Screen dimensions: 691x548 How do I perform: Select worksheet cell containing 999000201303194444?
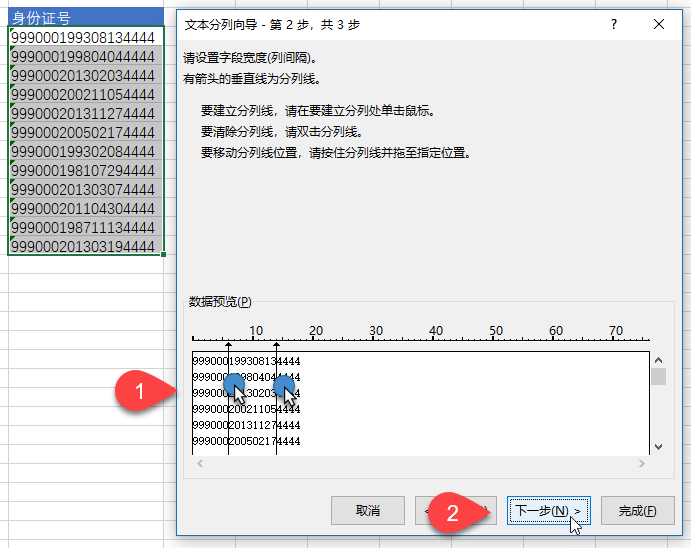coord(84,246)
